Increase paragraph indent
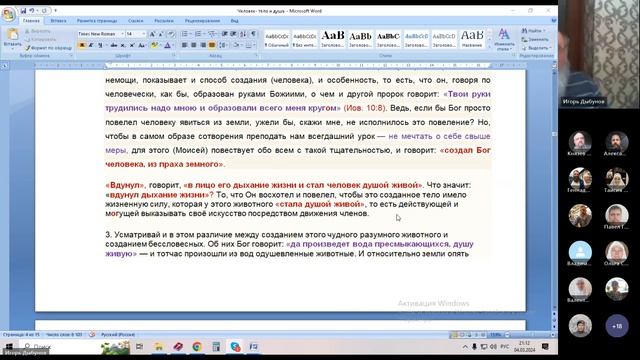The height and width of the screenshot is (360, 640). click(x=234, y=34)
